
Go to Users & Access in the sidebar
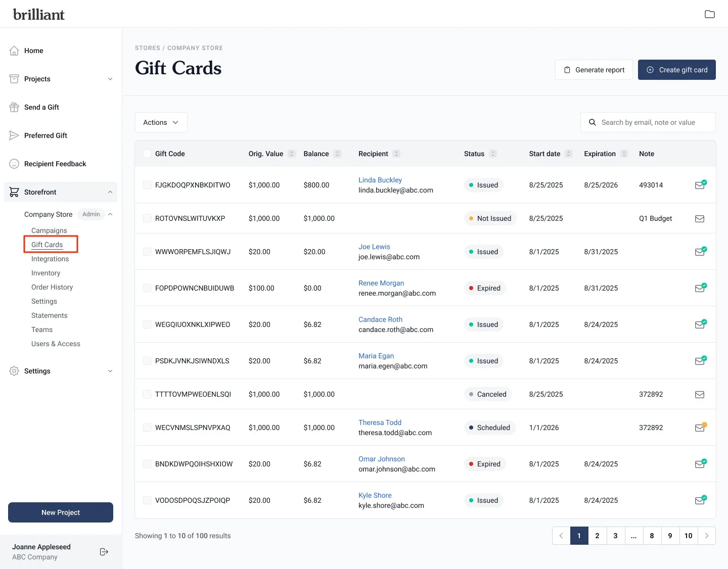pyautogui.click(x=56, y=344)
